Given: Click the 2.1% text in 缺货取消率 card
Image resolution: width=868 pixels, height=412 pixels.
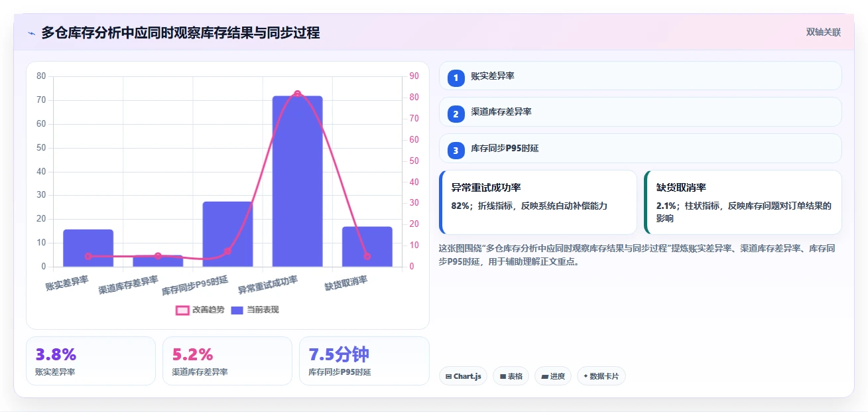Looking at the screenshot, I should [666, 206].
